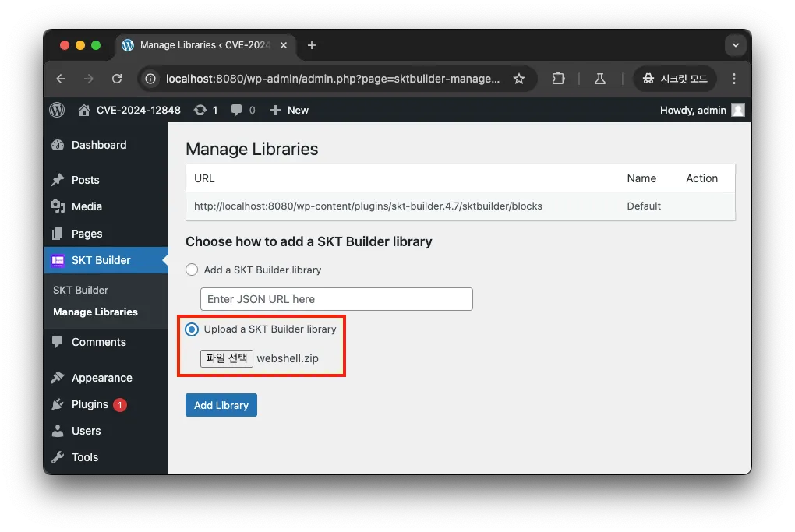Click the skt-builder blocks URL cell

(368, 206)
